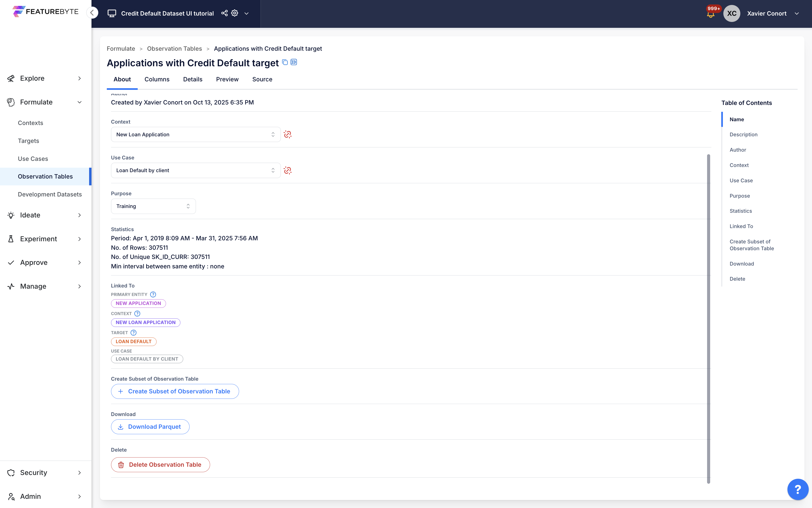The width and height of the screenshot is (812, 508).
Task: Click Create Subset of Observation Table button
Action: pyautogui.click(x=175, y=391)
